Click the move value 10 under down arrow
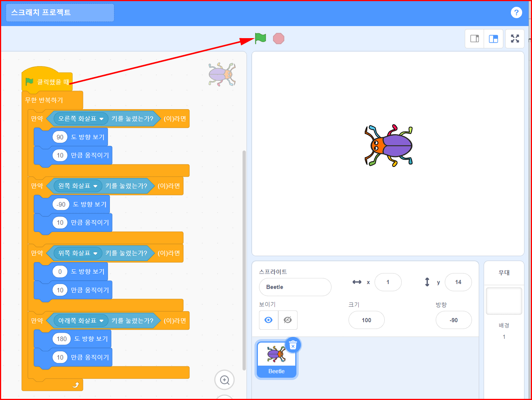The image size is (532, 400). [60, 357]
